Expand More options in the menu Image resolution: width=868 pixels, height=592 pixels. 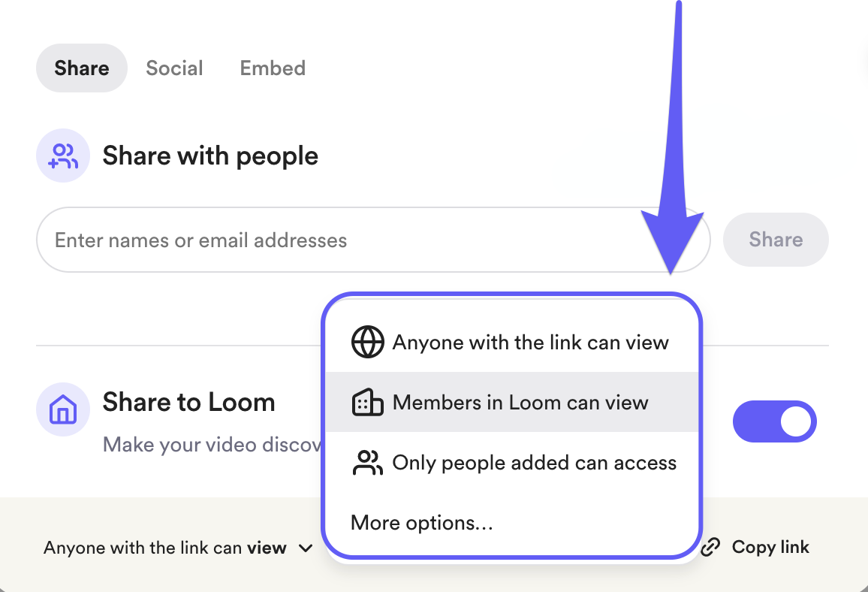[x=421, y=522]
